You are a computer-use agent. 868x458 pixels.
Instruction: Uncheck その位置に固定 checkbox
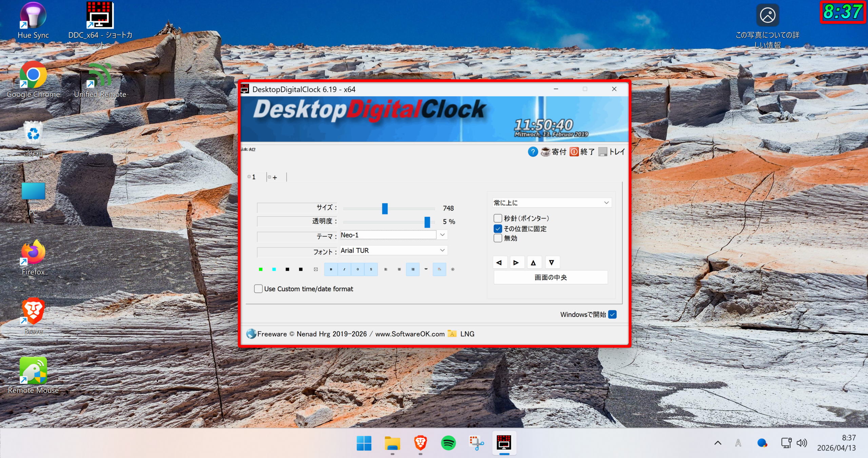point(498,229)
